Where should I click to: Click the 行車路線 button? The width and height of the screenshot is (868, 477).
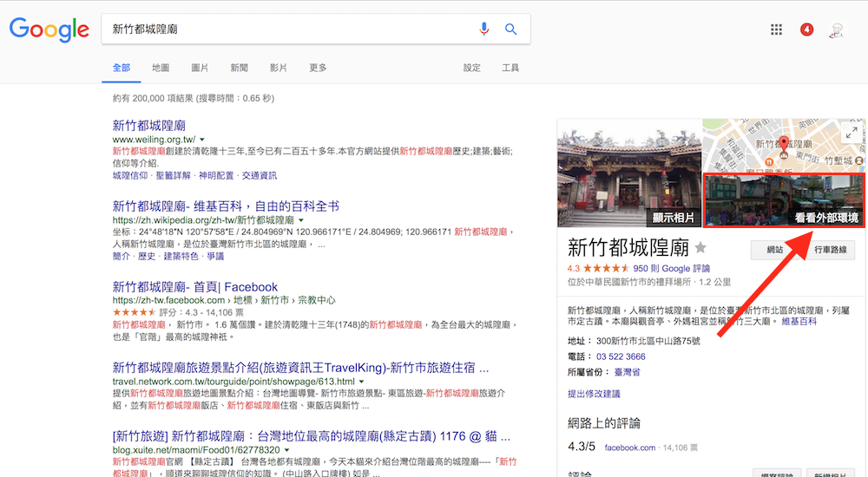tap(831, 250)
